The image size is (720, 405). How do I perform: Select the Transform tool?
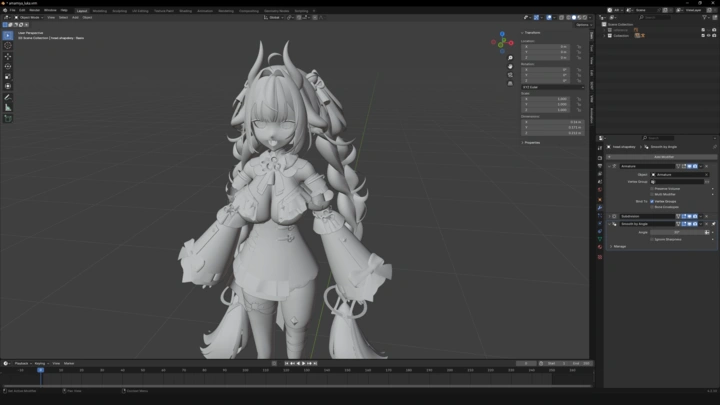(8, 86)
